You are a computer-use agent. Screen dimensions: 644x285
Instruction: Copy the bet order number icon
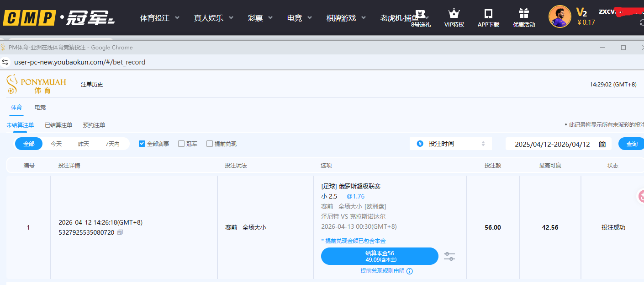point(120,232)
